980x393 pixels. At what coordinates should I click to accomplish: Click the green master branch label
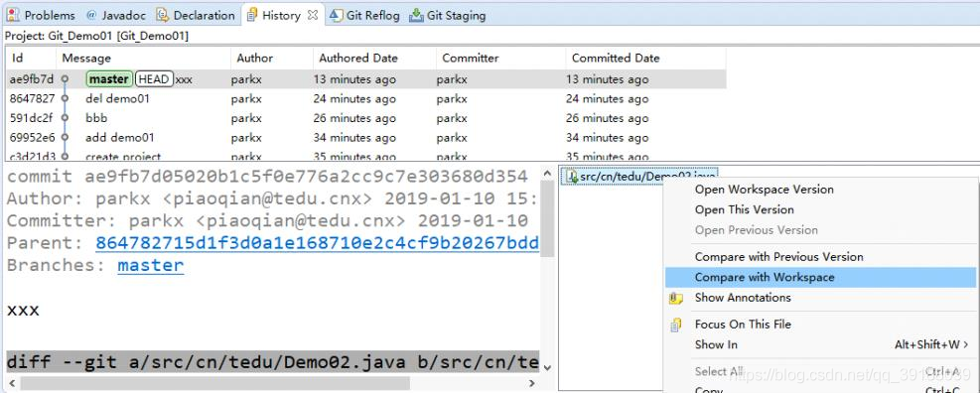tap(109, 79)
